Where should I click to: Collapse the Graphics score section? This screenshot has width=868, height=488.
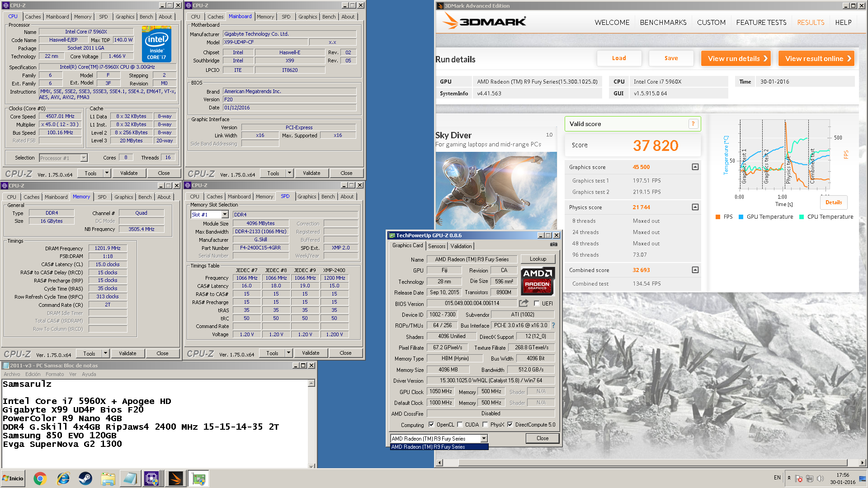[x=695, y=167]
